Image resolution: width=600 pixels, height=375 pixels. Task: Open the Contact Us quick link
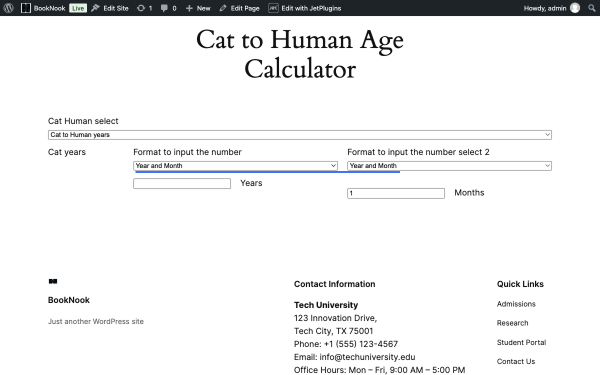516,361
